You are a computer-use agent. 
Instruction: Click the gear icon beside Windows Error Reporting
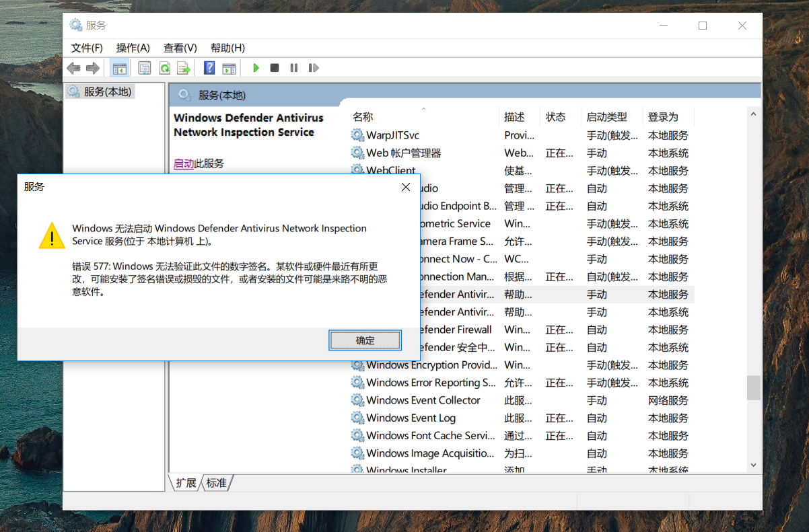[357, 383]
